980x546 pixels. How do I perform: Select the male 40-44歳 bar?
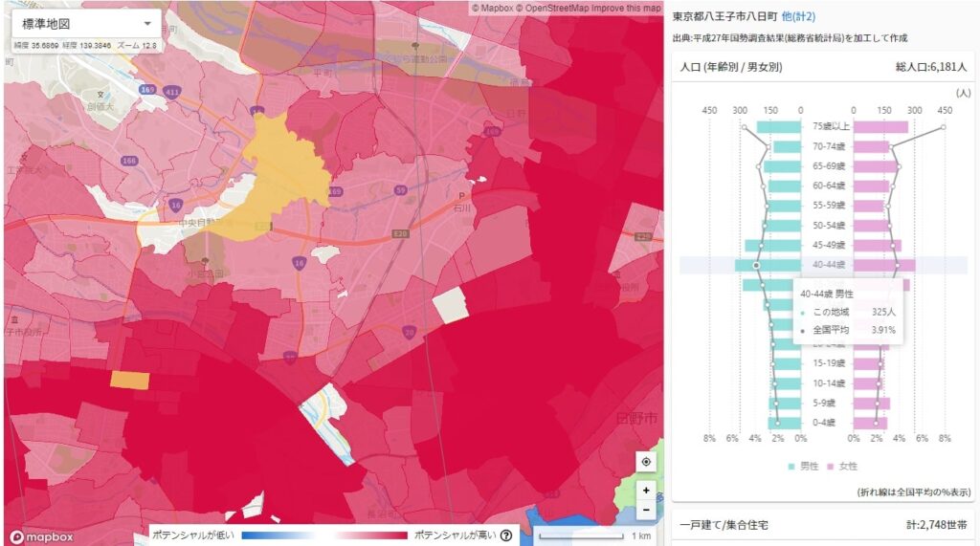768,265
